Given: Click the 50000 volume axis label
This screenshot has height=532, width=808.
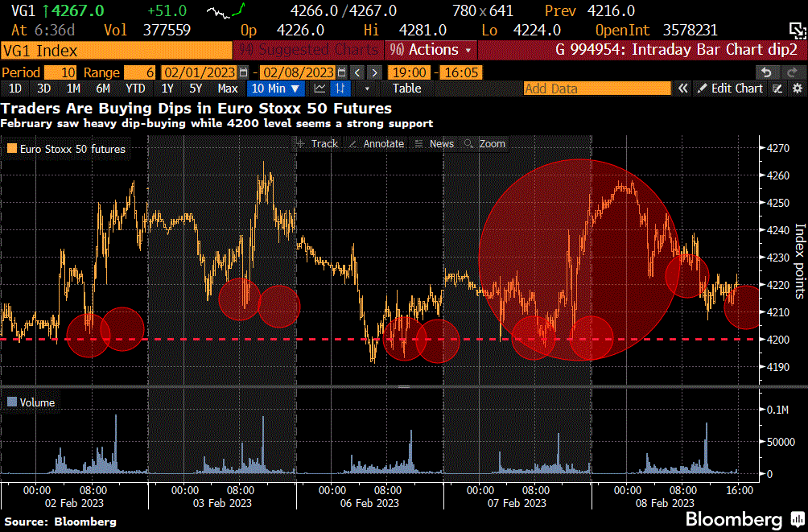Looking at the screenshot, I should click(781, 443).
